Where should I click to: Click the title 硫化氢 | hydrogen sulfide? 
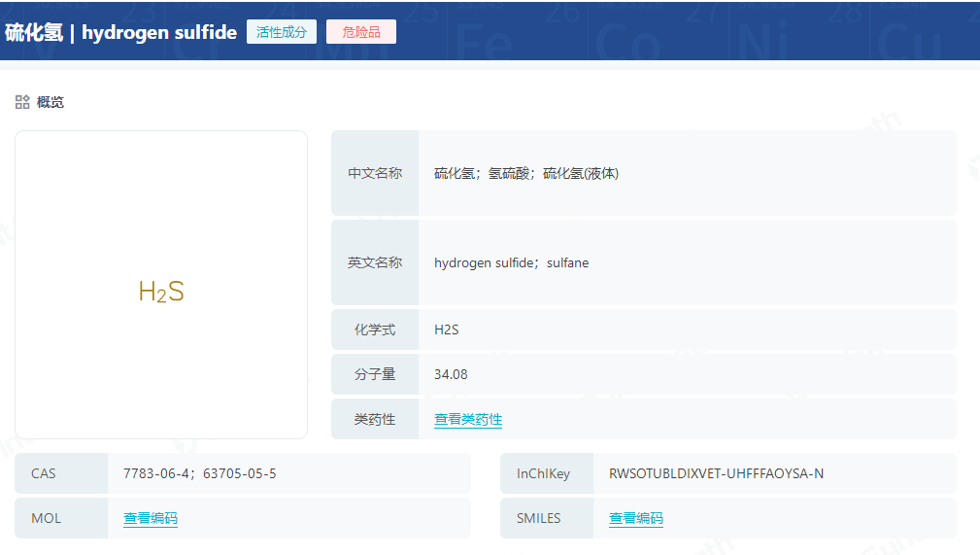click(x=121, y=32)
